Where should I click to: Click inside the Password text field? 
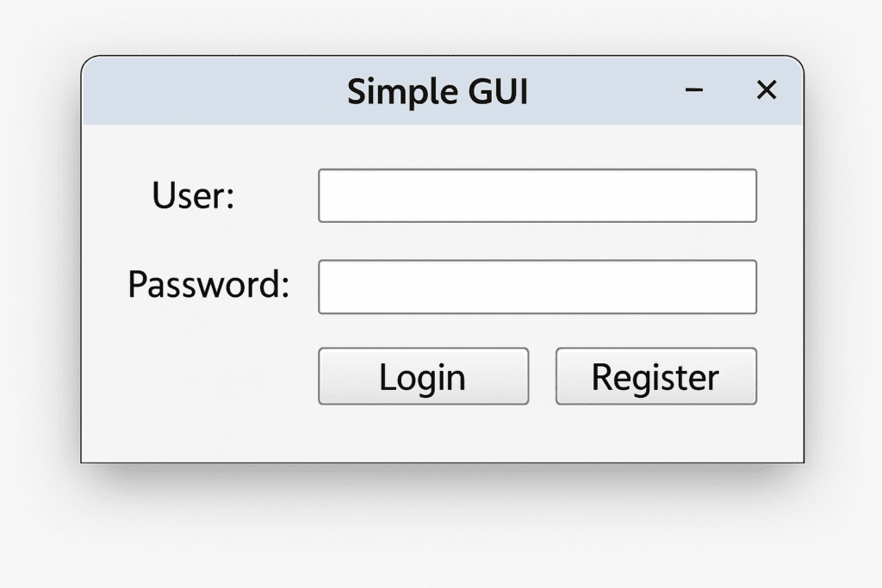point(537,286)
